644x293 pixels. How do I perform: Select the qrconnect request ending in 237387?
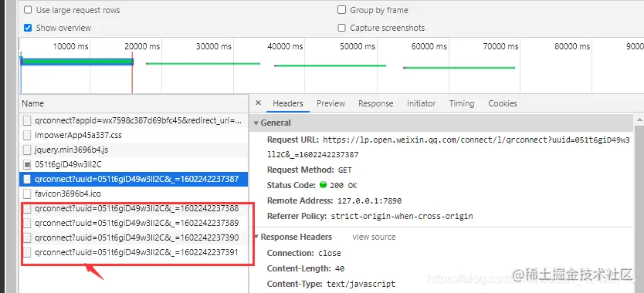click(134, 179)
